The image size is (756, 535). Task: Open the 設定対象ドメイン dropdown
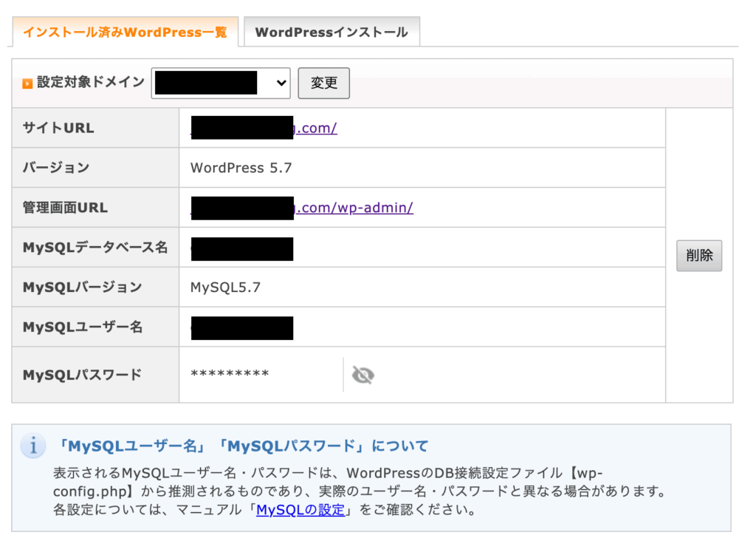[x=221, y=84]
